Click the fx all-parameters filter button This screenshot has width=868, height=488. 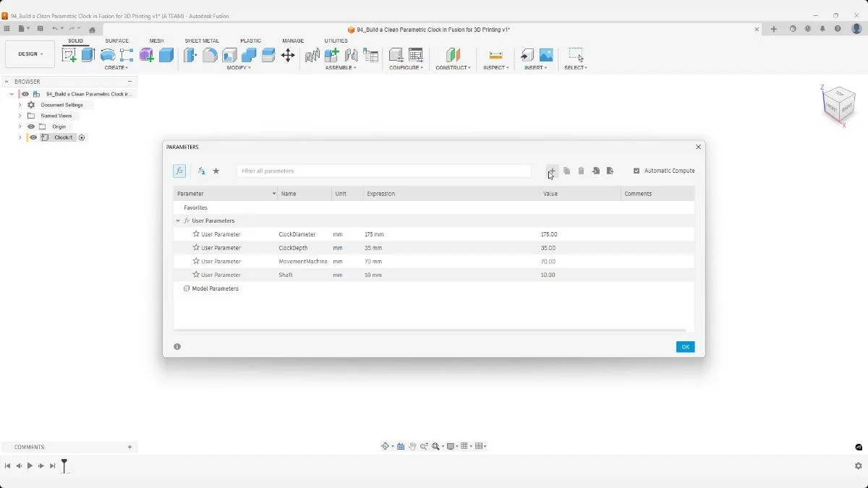coord(179,171)
